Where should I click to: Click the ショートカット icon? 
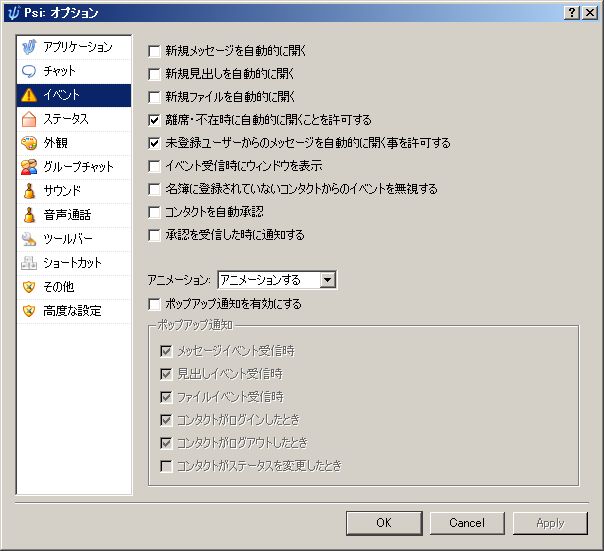click(x=29, y=263)
